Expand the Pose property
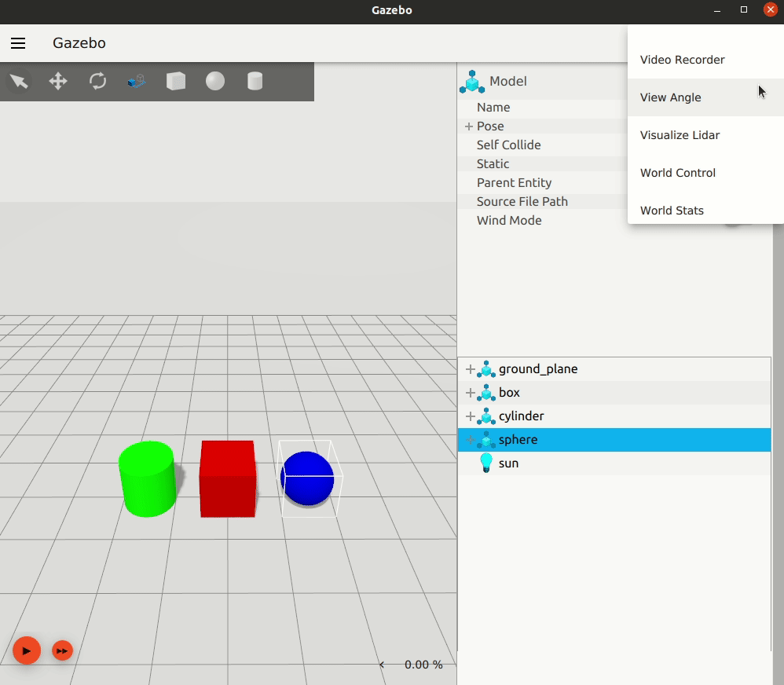Viewport: 784px width, 685px height. click(x=468, y=126)
